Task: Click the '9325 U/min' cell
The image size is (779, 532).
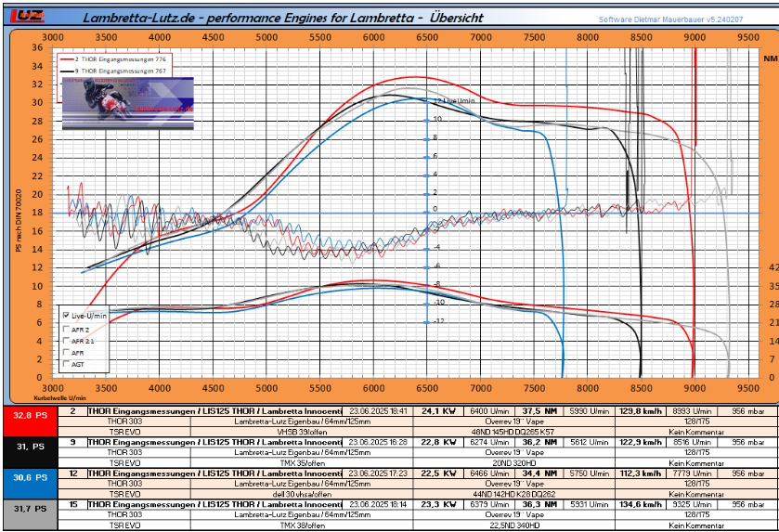Action: [692, 504]
